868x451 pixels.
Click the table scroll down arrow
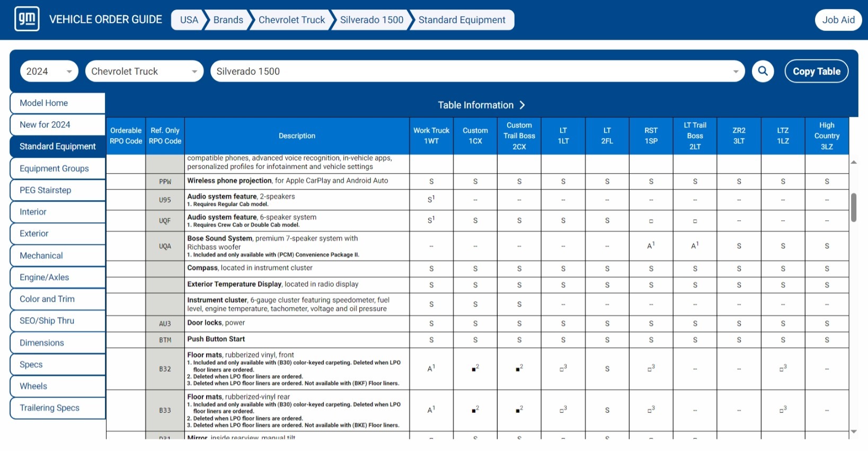(x=854, y=431)
